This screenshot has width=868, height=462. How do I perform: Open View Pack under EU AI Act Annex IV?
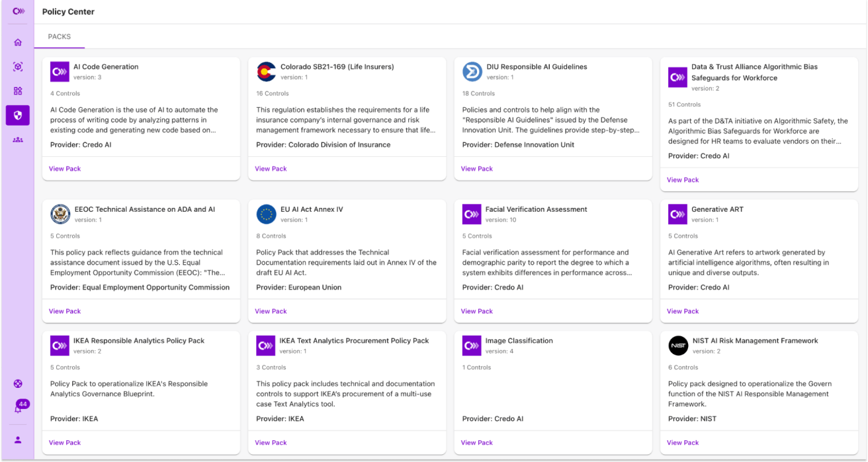271,311
